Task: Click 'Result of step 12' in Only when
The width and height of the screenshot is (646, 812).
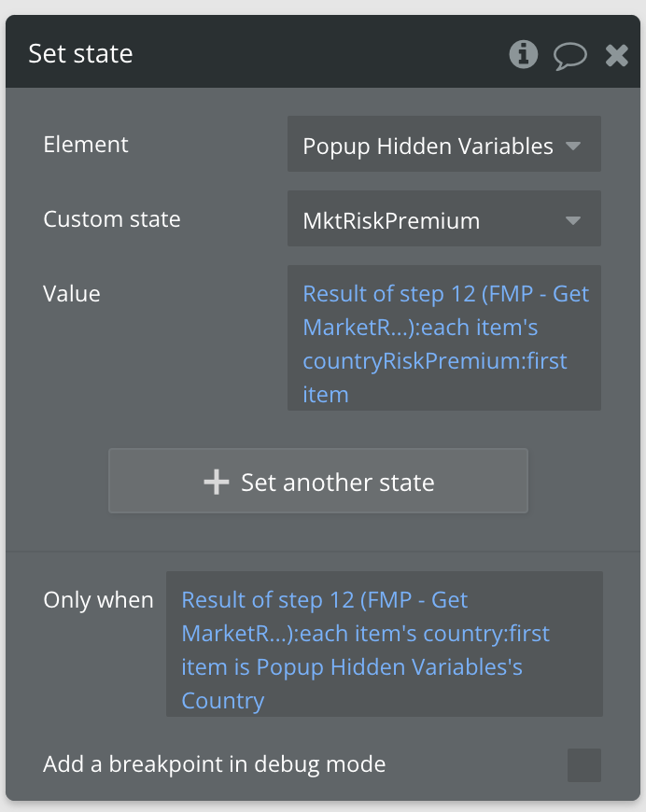Action: tap(264, 599)
